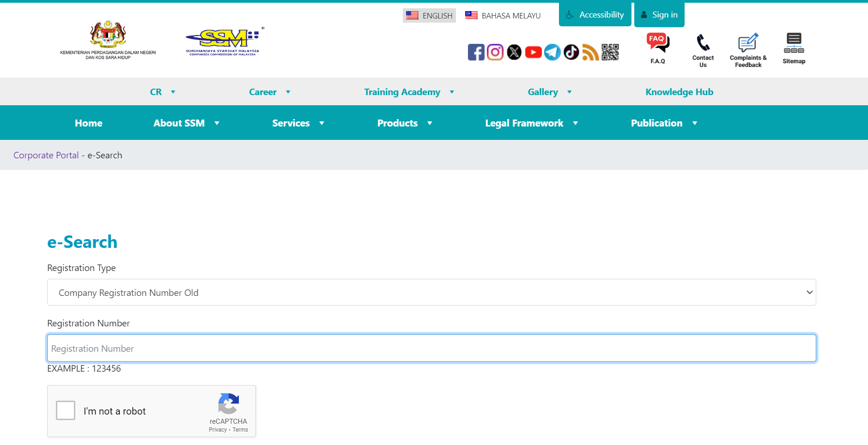
Task: Open the RSS feed icon
Action: (591, 52)
